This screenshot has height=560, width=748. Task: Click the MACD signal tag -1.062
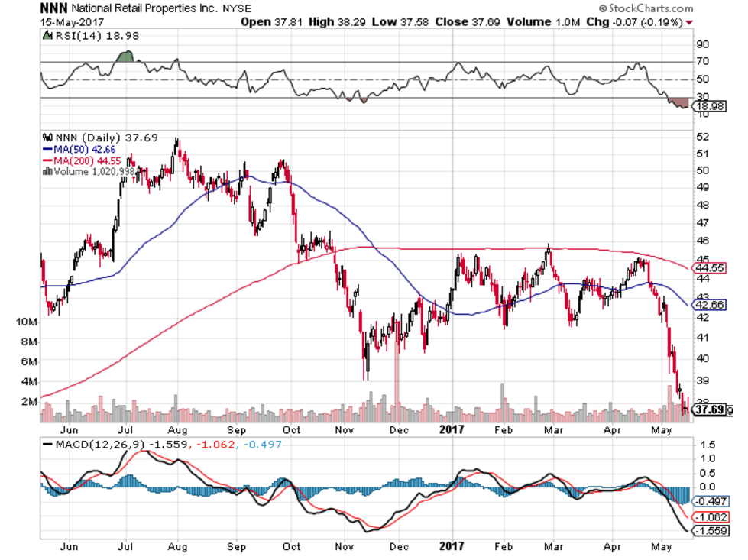point(711,517)
